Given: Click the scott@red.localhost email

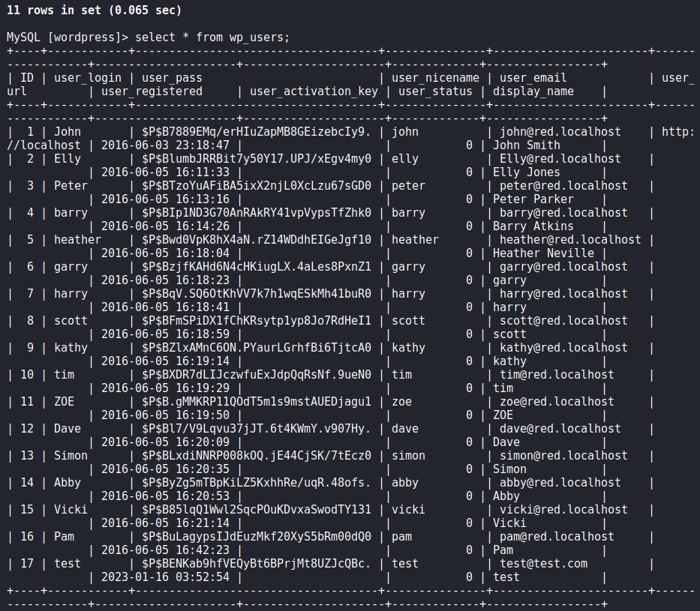Looking at the screenshot, I should click(563, 321).
